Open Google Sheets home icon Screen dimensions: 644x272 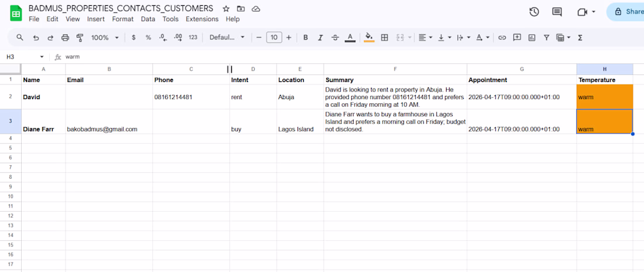click(x=16, y=13)
